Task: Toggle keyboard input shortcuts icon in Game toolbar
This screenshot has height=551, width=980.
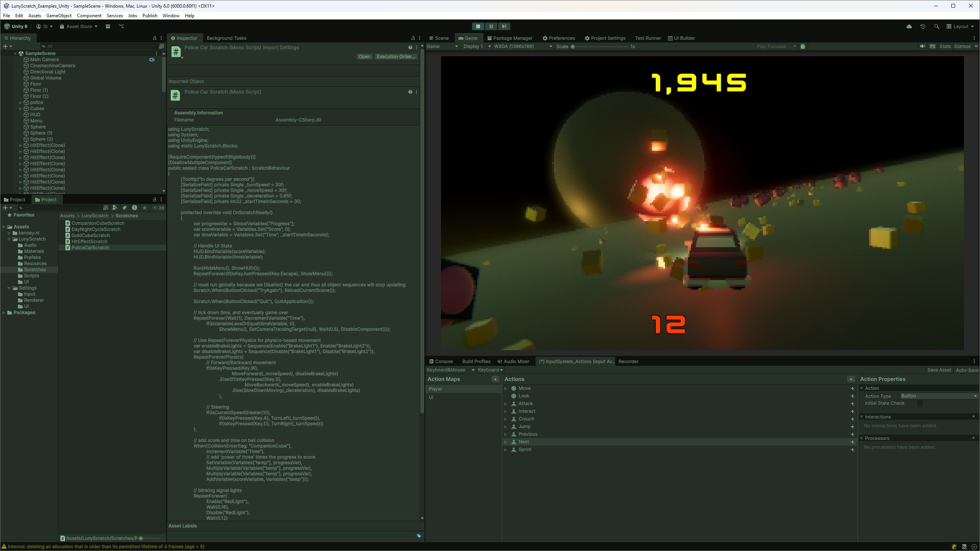Action: [932, 46]
